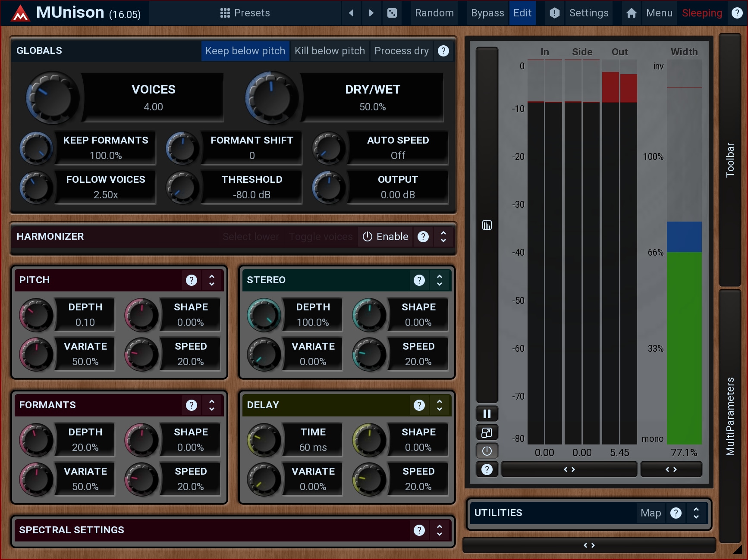Click the Follow Voices knob
The image size is (748, 560).
click(x=36, y=188)
